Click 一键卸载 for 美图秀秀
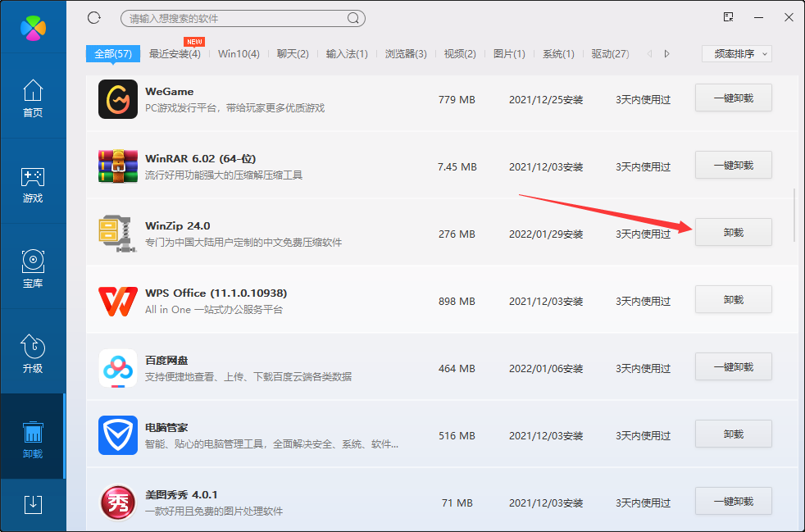805x532 pixels. click(734, 501)
